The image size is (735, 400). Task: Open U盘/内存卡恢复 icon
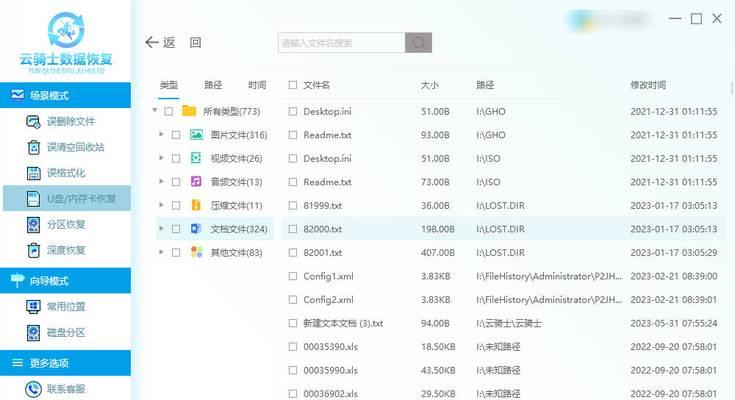(33, 198)
